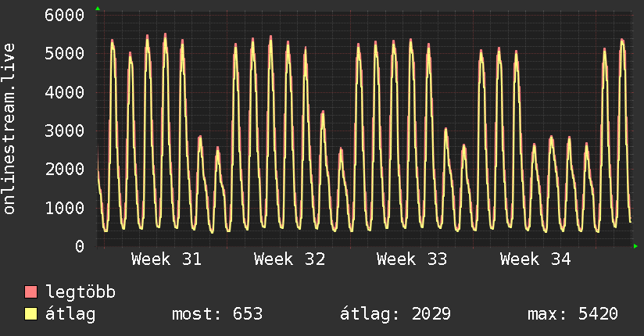
Task: Click the max: 5420 statistic
Action: tap(573, 314)
